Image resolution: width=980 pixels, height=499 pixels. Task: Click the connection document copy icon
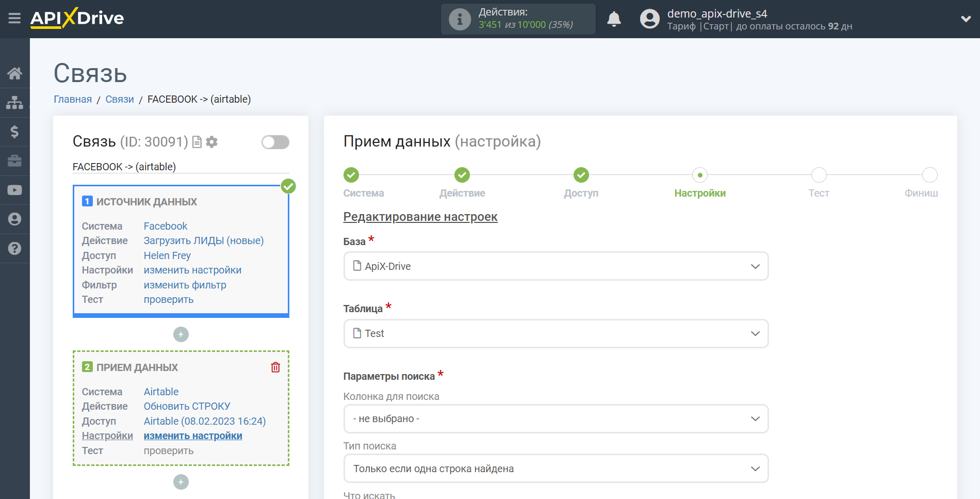[x=197, y=142]
